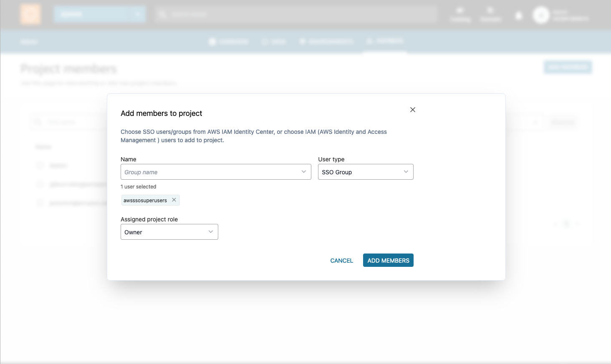Click the blurred notification bell icon

(518, 15)
